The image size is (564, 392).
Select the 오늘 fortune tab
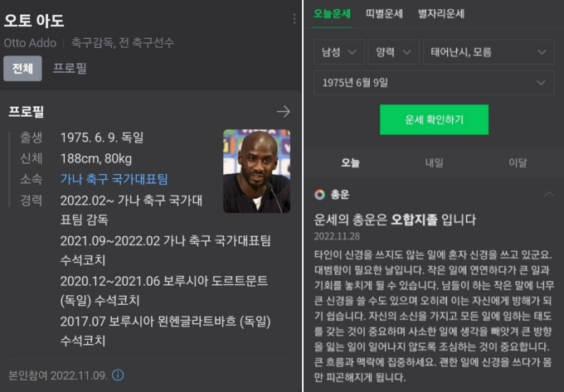click(350, 162)
